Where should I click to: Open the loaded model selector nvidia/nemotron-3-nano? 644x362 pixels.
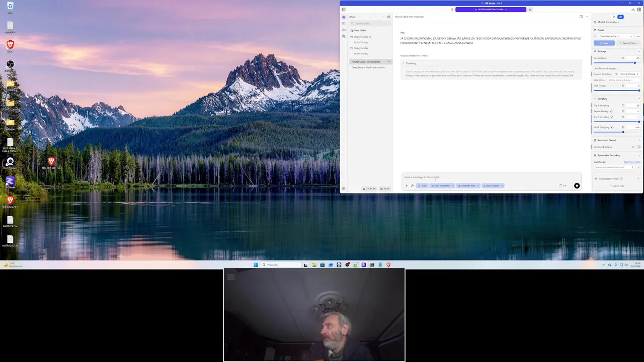491,9
